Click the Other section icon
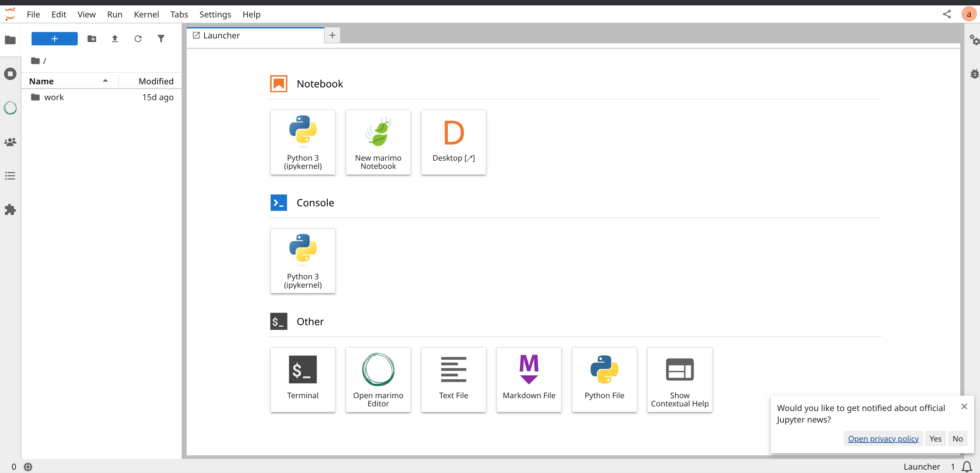 pos(279,321)
